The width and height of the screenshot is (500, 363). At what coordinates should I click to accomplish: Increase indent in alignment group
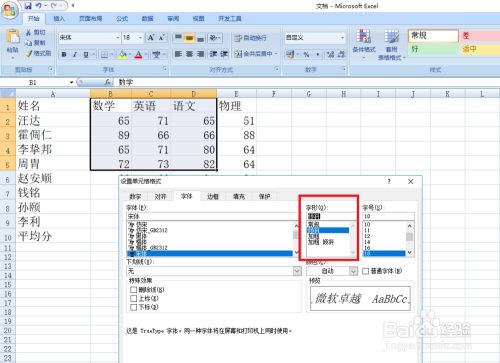[224, 54]
